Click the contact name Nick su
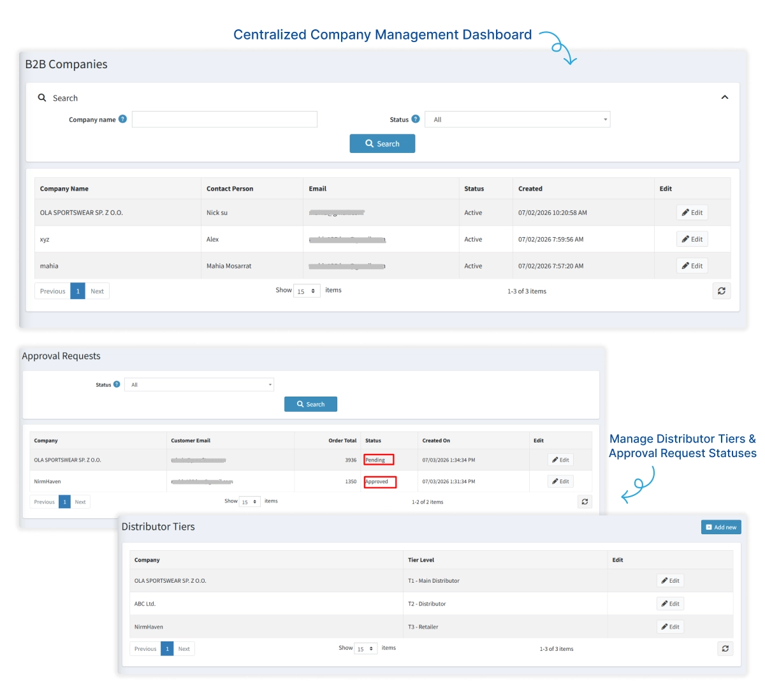 217,212
